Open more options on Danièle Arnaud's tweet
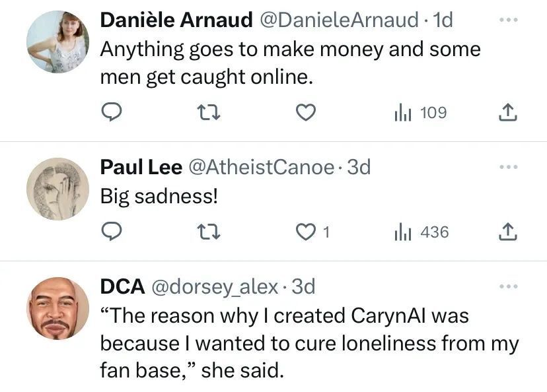The width and height of the screenshot is (547, 392). 507,20
